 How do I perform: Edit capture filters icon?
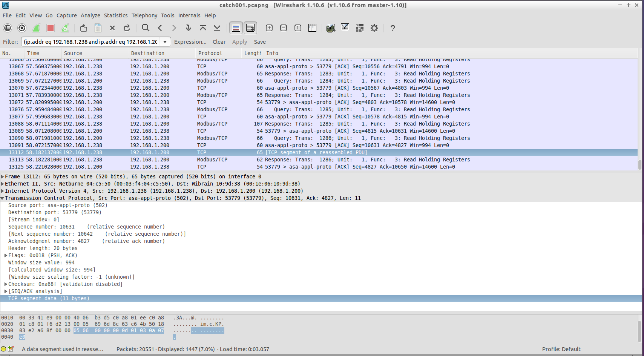(331, 28)
